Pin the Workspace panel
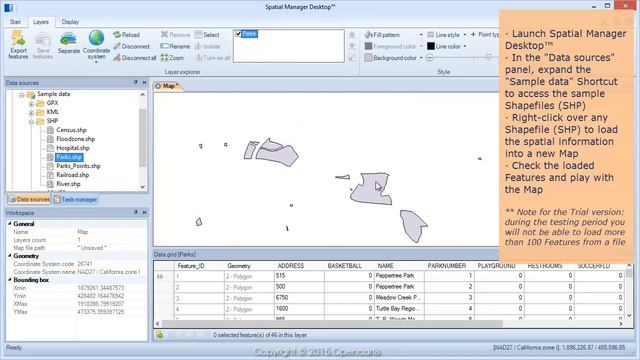The height and width of the screenshot is (360, 640). [136, 213]
